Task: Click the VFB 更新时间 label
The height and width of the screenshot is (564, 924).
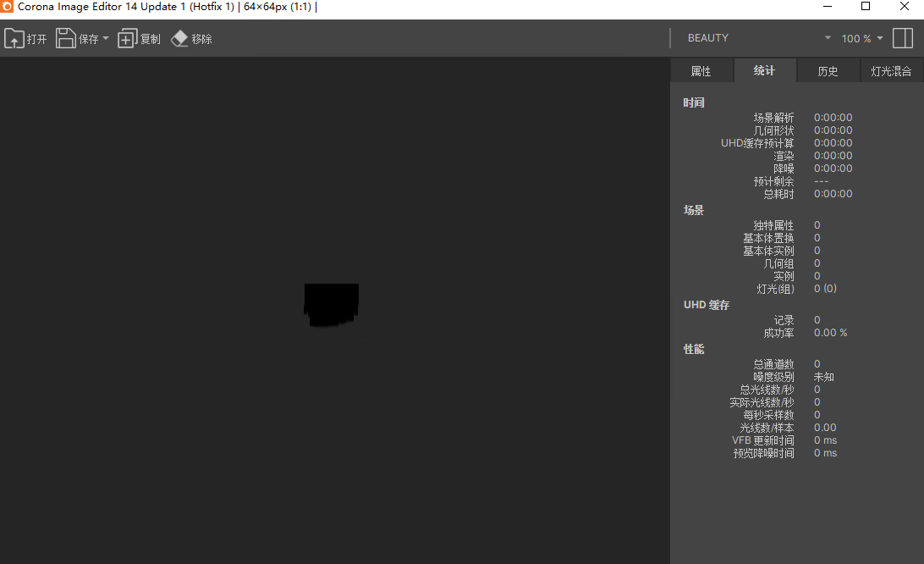Action: point(763,440)
